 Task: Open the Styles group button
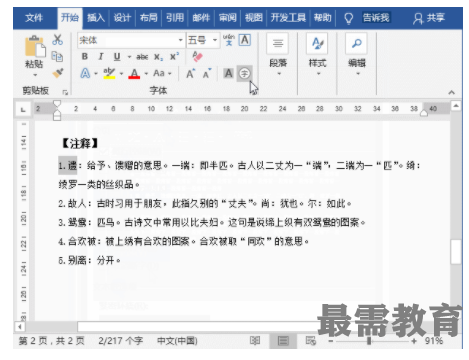pos(317,55)
